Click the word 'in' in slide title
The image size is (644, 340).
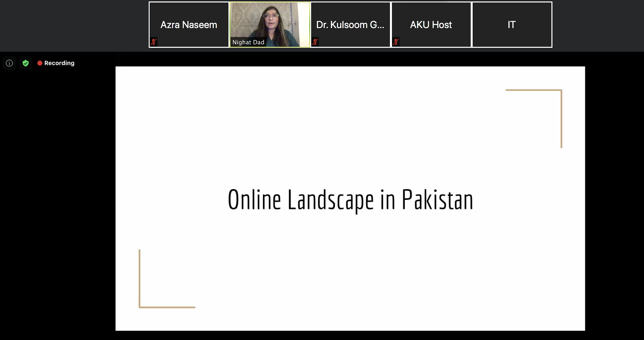coord(387,200)
